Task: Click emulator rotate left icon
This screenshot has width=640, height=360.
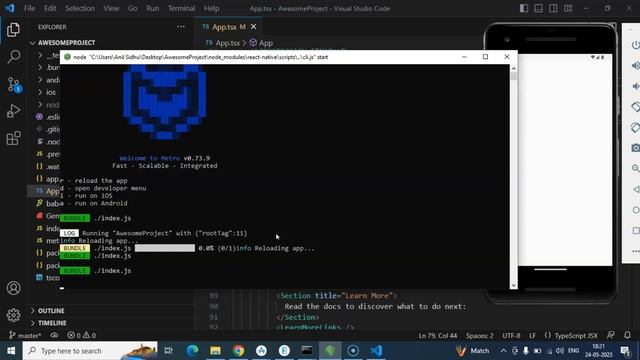Action: 636,107
